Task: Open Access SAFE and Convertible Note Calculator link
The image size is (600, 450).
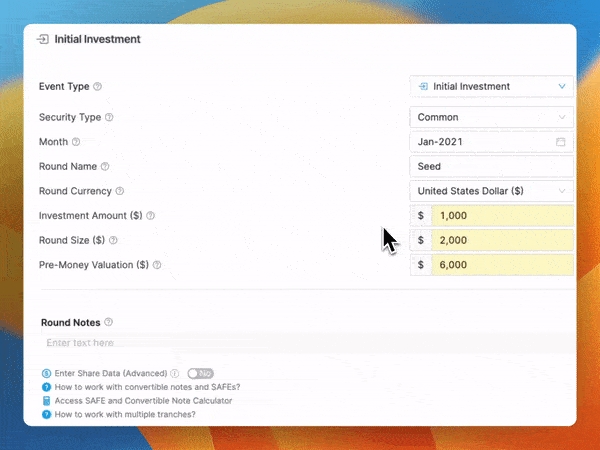Action: 143,400
